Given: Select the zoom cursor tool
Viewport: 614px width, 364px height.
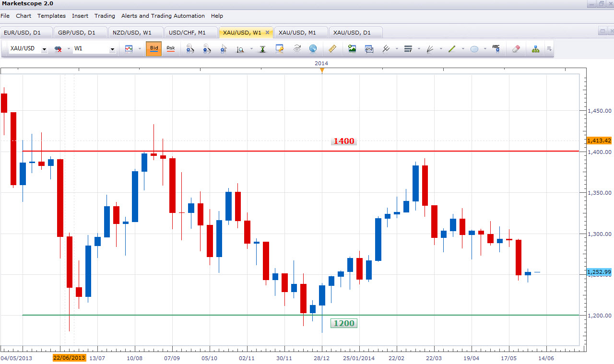Looking at the screenshot, I should point(224,49).
